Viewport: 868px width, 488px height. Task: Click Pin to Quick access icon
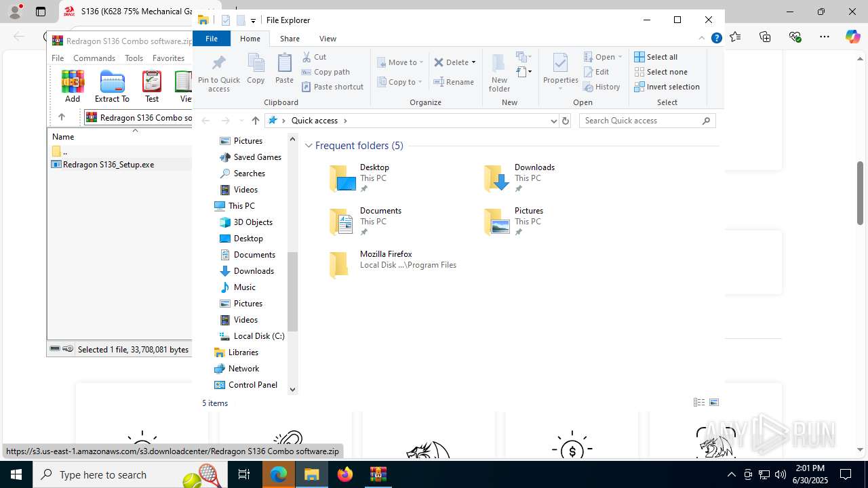[218, 73]
